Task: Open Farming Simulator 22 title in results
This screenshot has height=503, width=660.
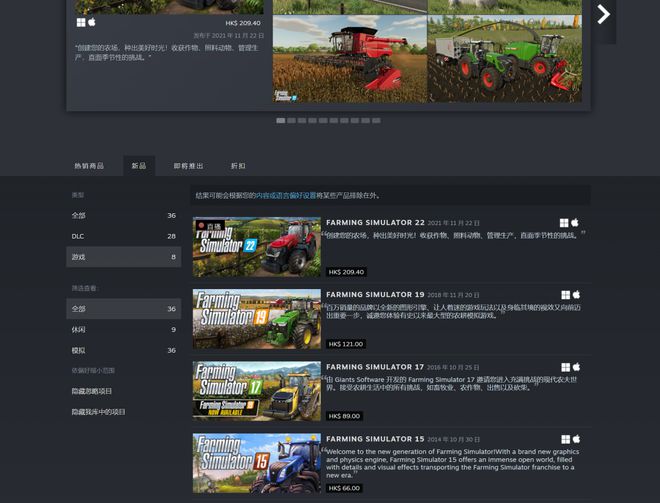Action: [x=375, y=222]
